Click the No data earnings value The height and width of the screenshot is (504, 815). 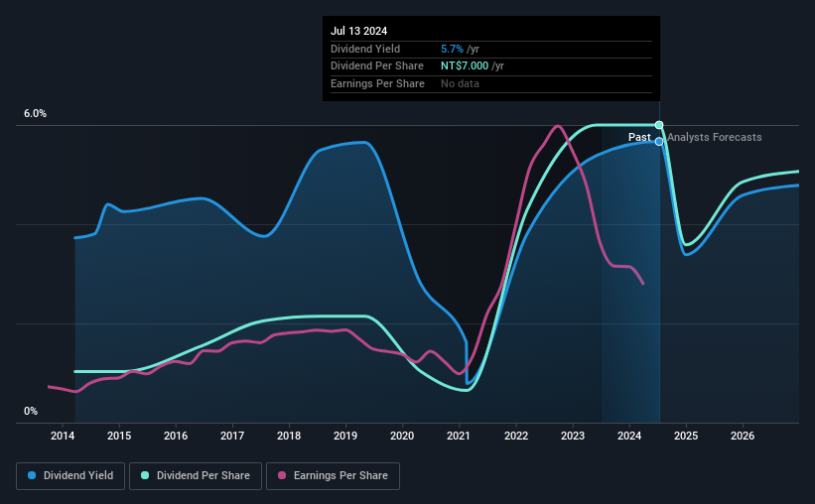coord(460,83)
